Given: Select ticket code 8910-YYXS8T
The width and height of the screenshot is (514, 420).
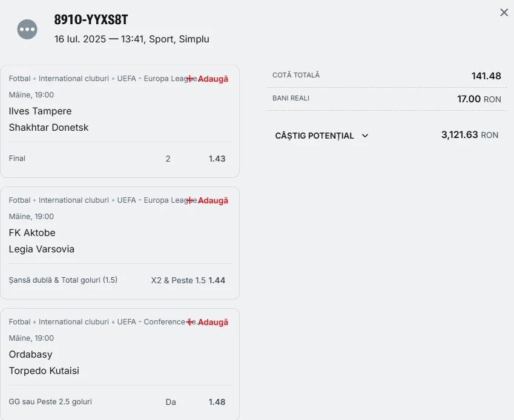Looking at the screenshot, I should tap(91, 19).
